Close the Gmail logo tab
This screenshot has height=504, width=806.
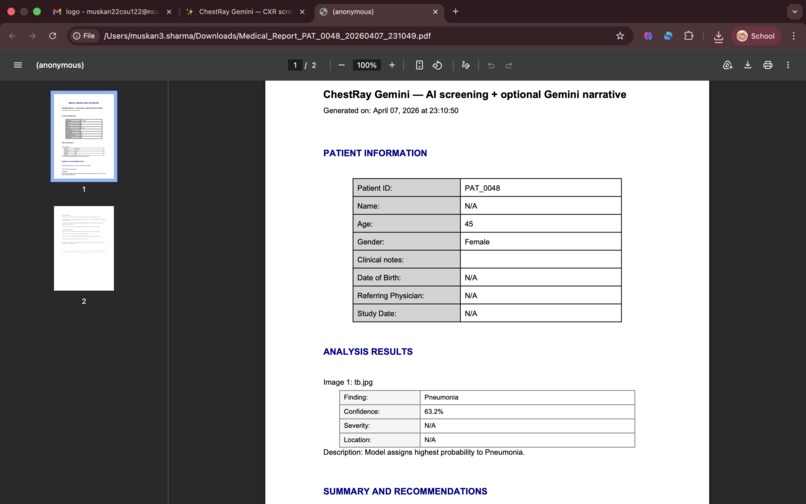pos(169,11)
